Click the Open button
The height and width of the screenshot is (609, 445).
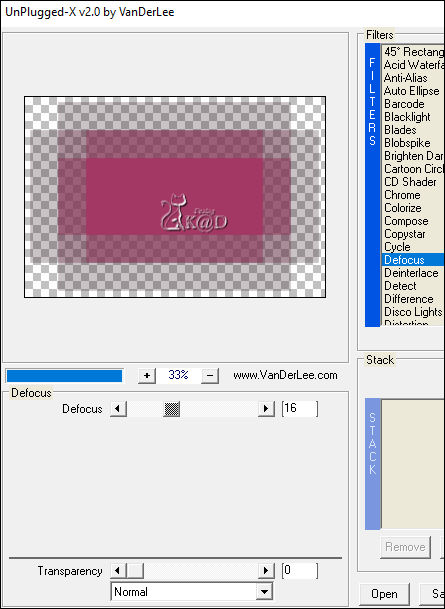click(x=384, y=594)
